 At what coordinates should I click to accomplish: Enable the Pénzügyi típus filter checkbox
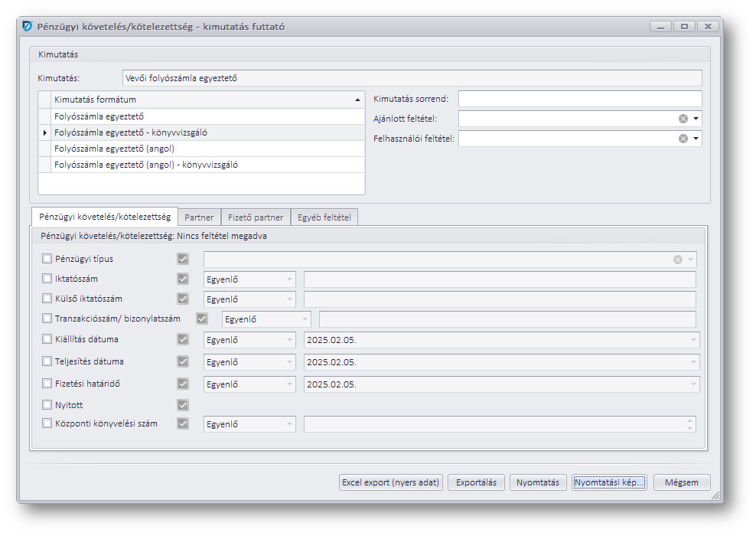(x=47, y=259)
